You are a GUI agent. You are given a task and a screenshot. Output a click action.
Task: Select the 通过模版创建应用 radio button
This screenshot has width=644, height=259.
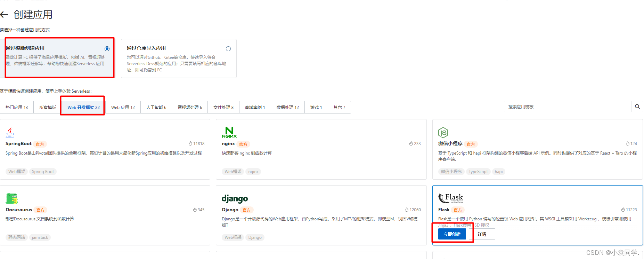107,49
